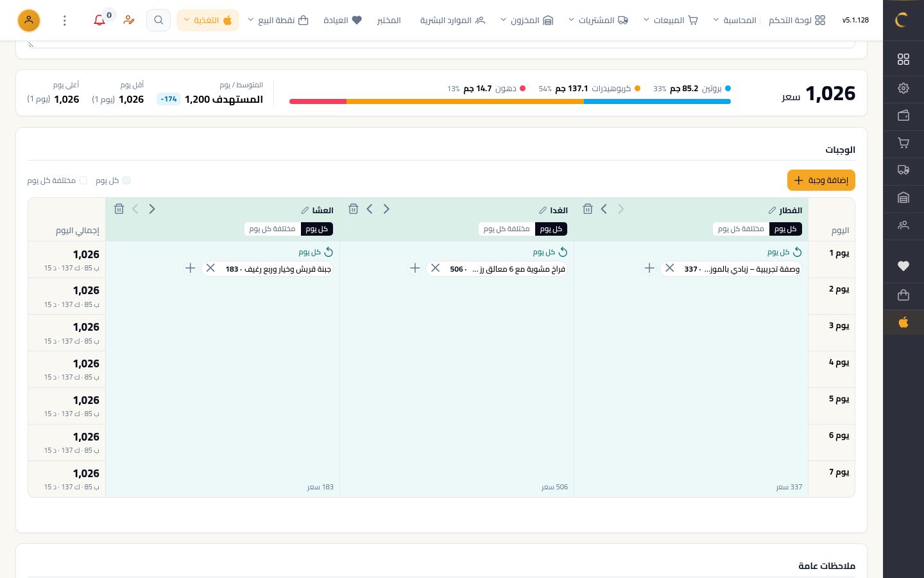Expand the المحاسبة dropdown menu
Screen dimensions: 924x578
point(735,21)
